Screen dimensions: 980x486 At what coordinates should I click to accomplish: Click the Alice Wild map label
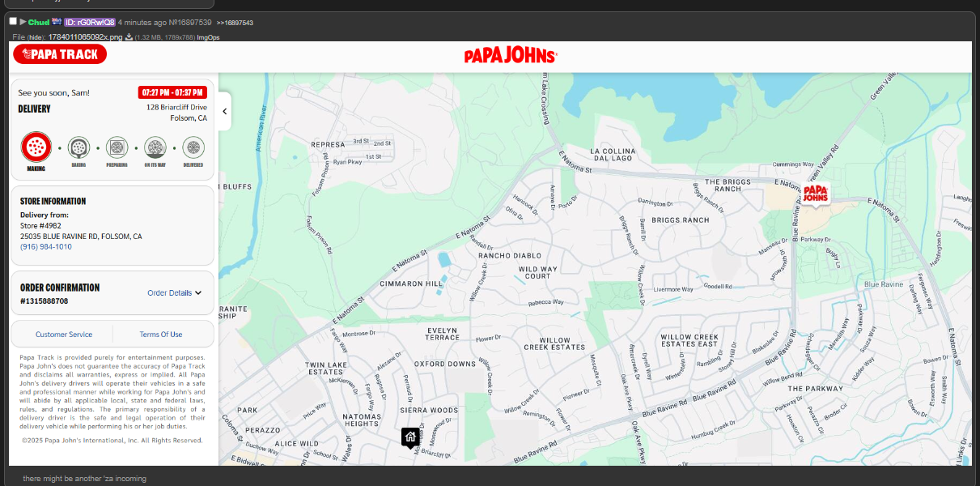click(297, 444)
